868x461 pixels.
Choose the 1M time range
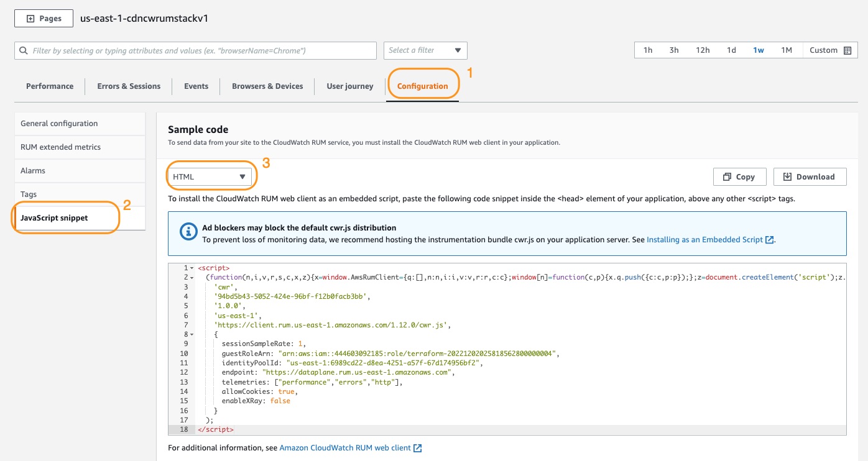point(787,50)
